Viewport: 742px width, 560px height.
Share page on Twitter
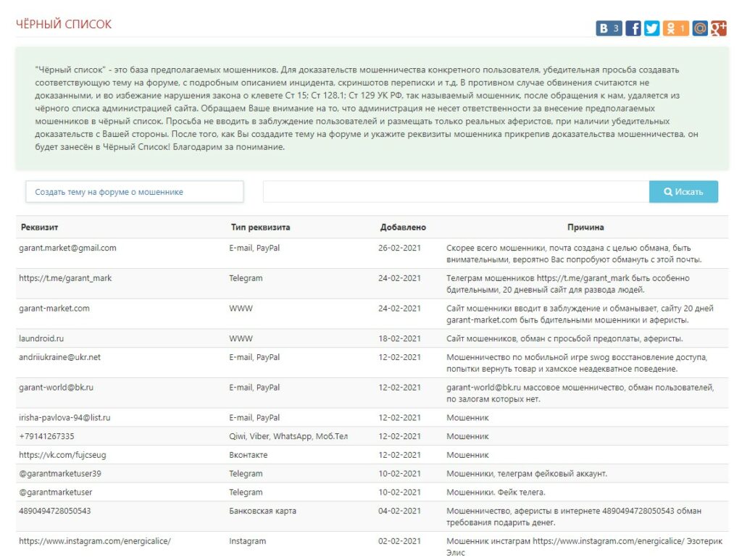pos(652,28)
